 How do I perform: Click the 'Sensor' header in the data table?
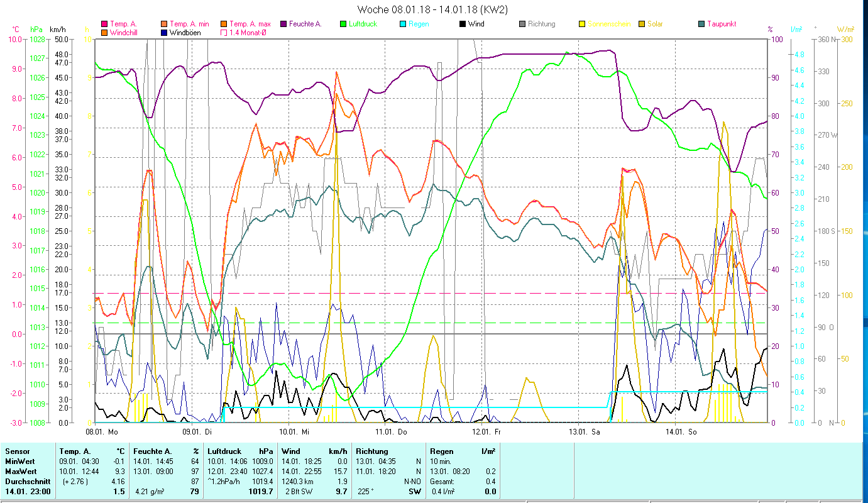[x=16, y=451]
